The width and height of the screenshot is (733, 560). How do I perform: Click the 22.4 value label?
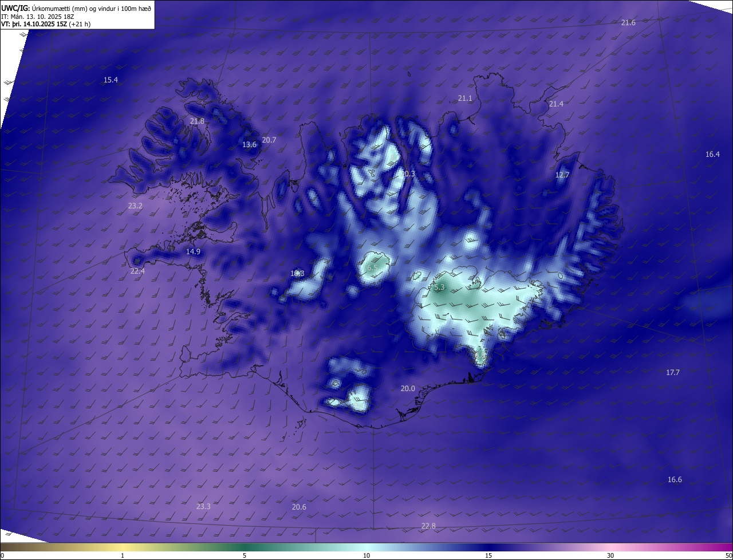tap(137, 271)
